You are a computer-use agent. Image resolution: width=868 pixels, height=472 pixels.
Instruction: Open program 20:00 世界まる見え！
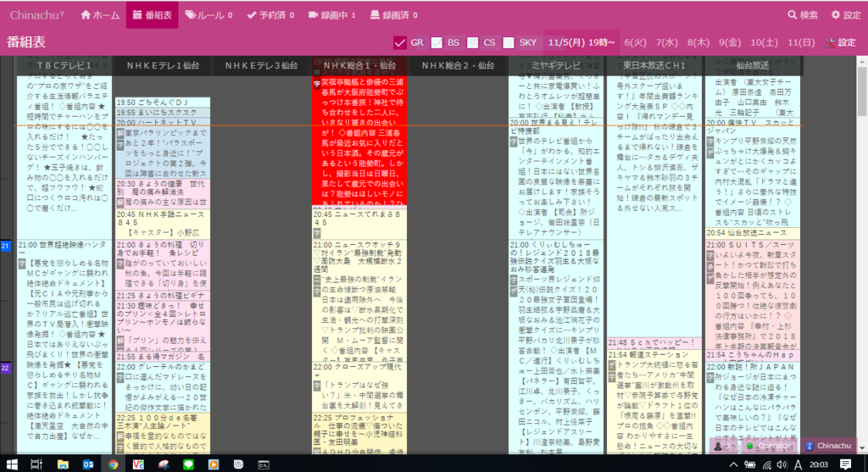pyautogui.click(x=556, y=178)
